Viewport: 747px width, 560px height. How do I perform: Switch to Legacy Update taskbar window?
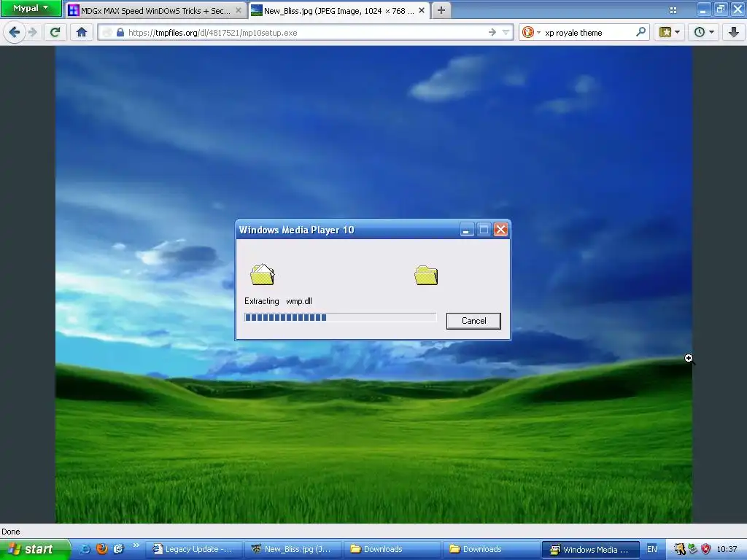coord(194,549)
